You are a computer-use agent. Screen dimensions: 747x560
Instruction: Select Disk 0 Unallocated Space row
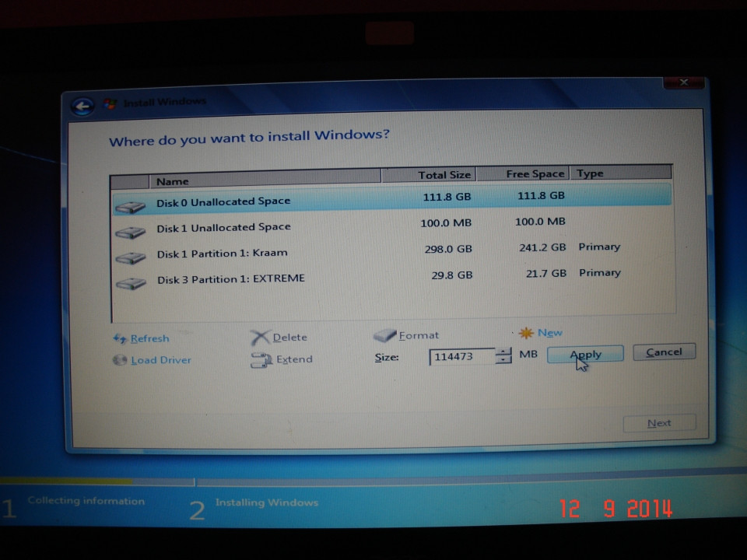(391, 199)
